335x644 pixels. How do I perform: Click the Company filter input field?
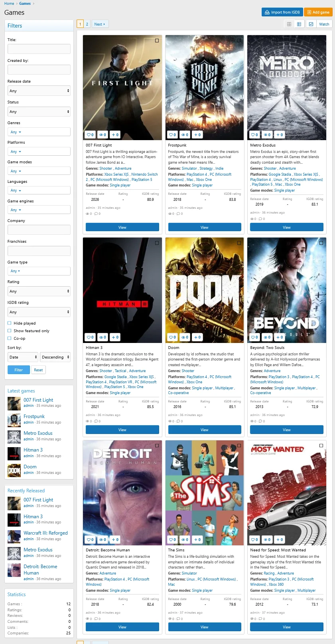pyautogui.click(x=39, y=230)
